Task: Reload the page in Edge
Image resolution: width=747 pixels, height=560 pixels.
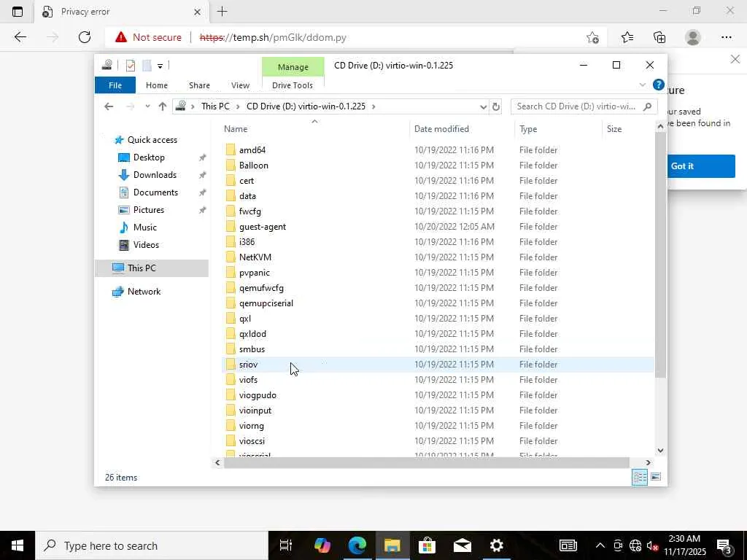Action: [85, 37]
